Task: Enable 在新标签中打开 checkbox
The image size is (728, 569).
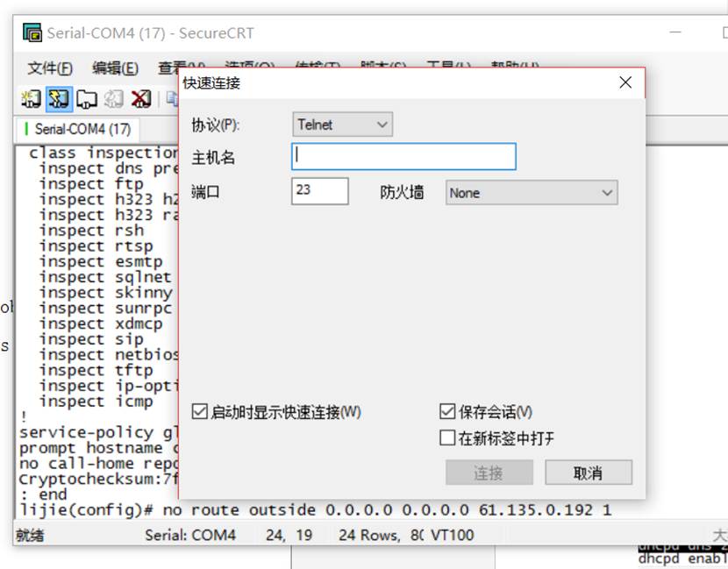Action: pos(448,437)
